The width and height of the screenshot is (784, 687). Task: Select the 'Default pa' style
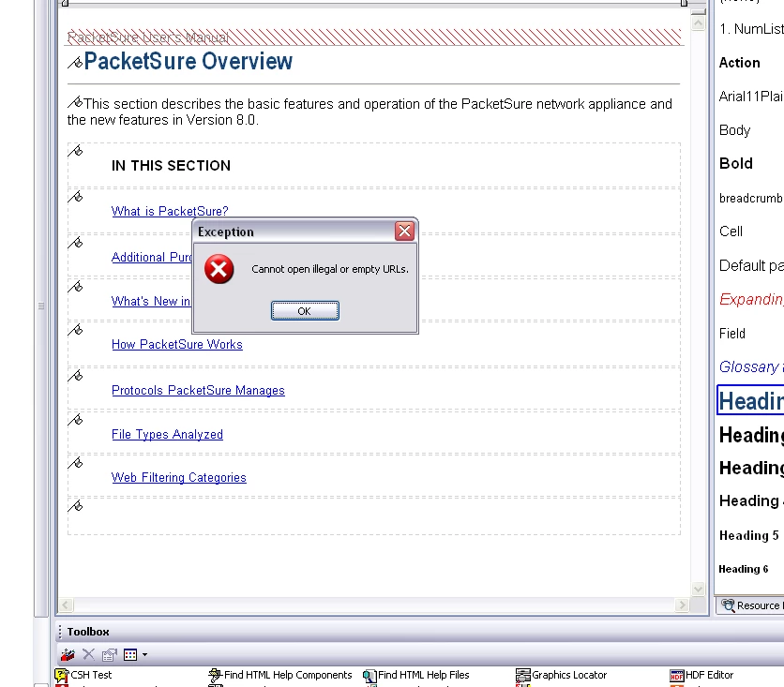(751, 266)
